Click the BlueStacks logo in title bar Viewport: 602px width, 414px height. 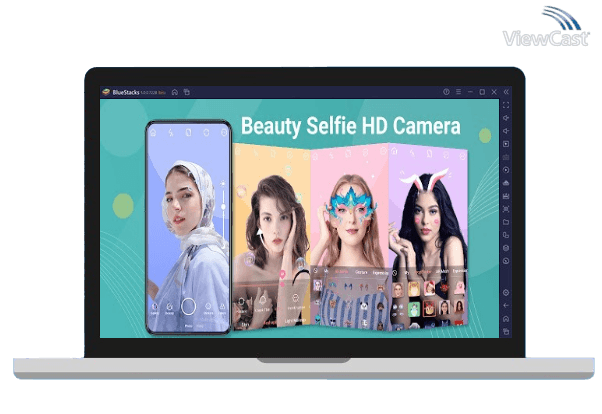click(x=106, y=92)
